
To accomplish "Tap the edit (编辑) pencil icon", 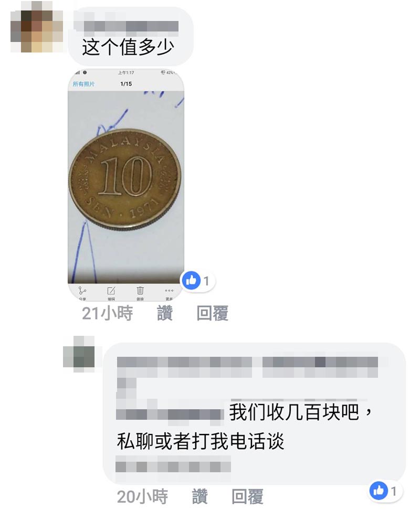I will [111, 290].
